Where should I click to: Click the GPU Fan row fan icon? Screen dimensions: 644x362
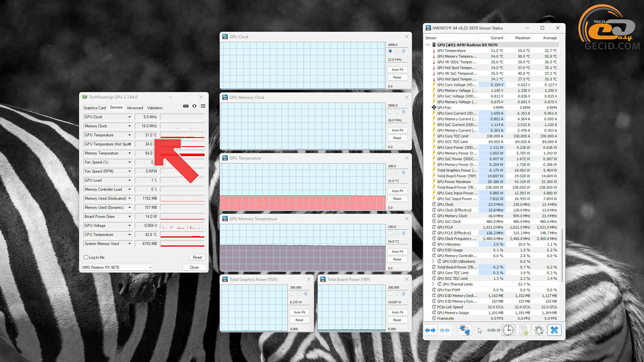(434, 108)
